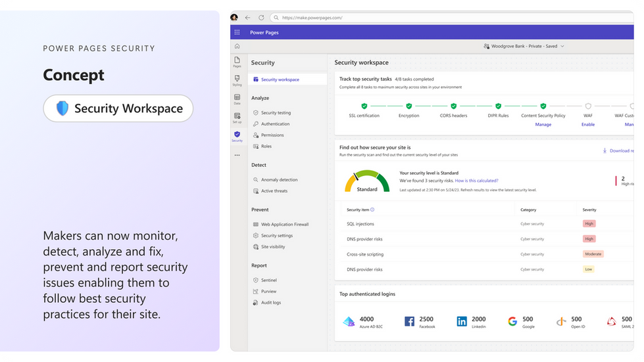Click the Severity column header
The width and height of the screenshot is (644, 362).
tap(589, 210)
